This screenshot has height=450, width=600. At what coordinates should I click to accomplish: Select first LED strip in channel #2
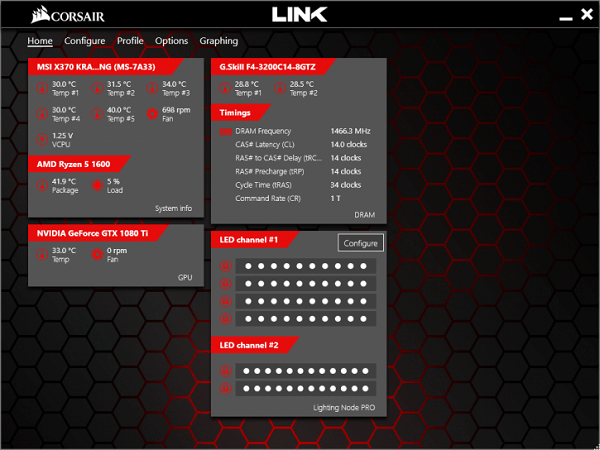305,371
